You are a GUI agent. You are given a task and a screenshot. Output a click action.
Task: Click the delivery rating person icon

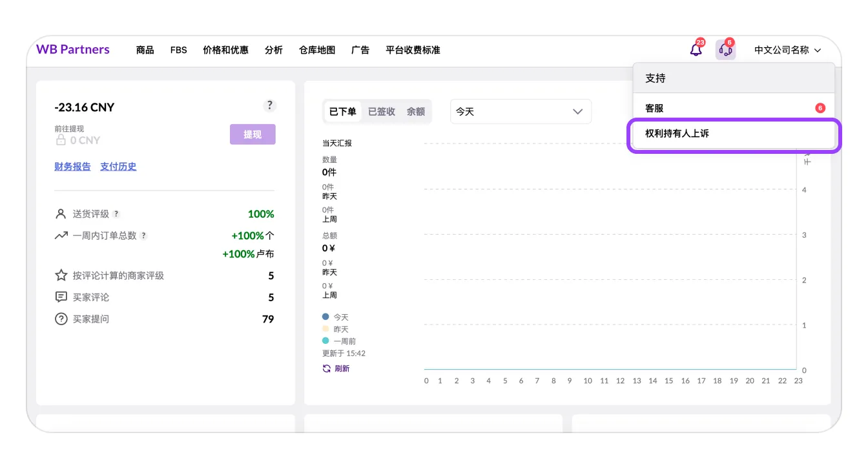(x=61, y=214)
